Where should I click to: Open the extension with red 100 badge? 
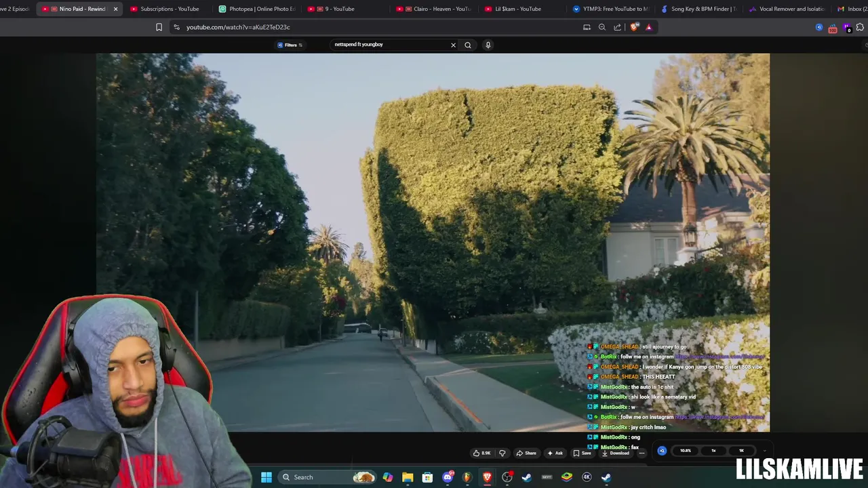833,28
